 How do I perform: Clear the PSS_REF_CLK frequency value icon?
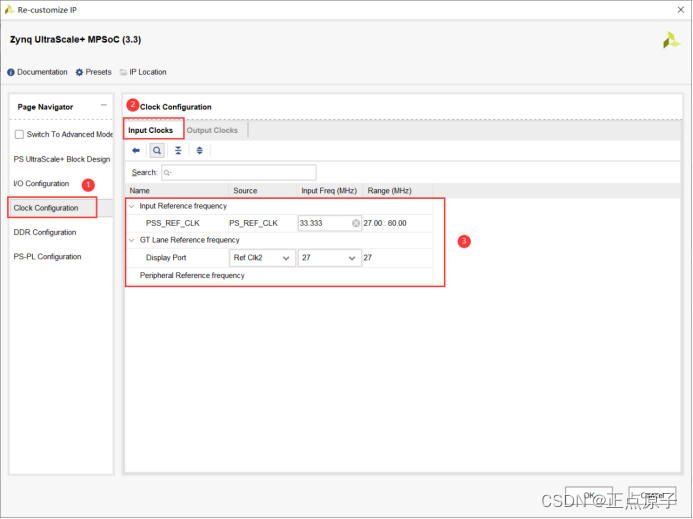356,223
